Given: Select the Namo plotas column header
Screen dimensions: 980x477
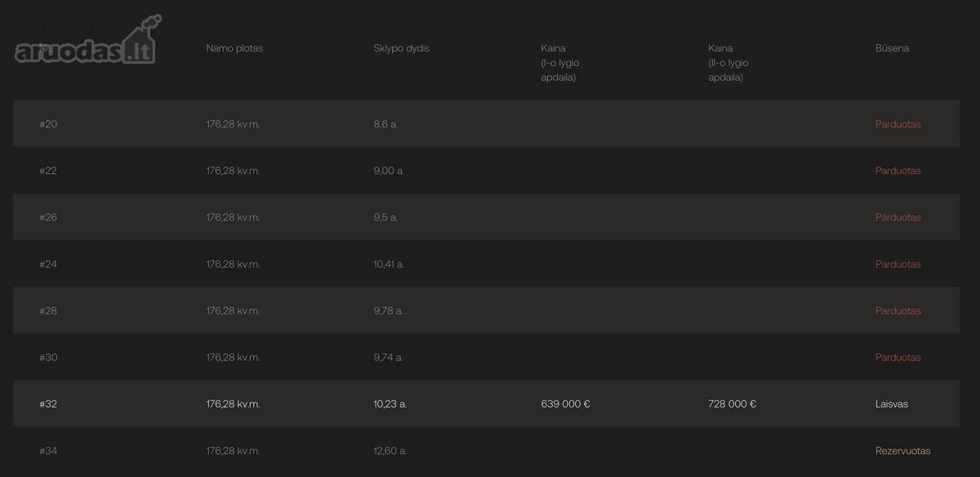Looking at the screenshot, I should [234, 48].
